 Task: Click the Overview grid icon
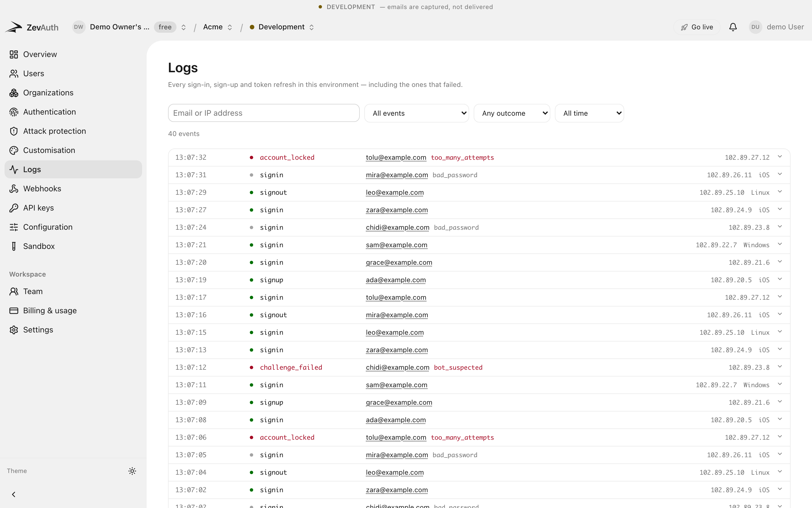[x=14, y=54]
